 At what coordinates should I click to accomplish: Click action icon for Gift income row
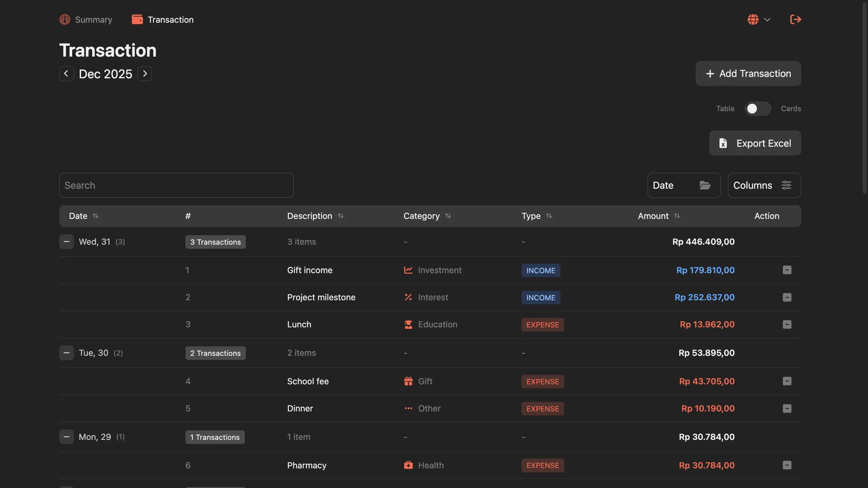[787, 270]
